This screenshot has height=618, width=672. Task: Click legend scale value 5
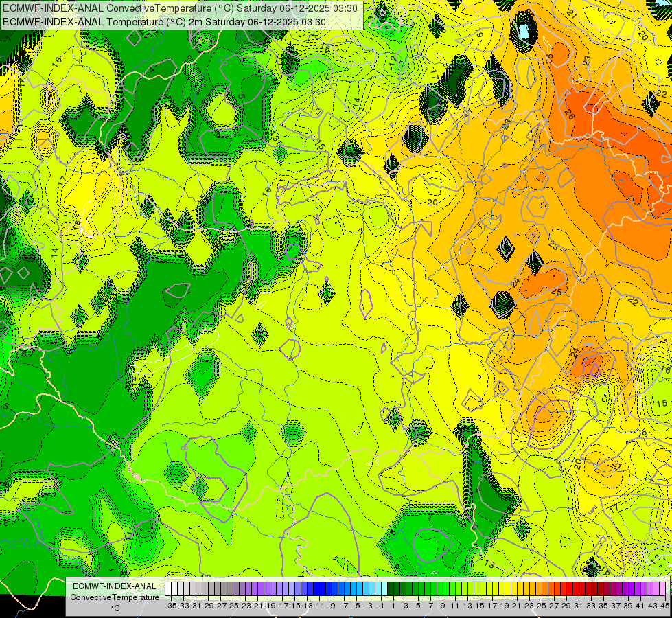tap(418, 606)
